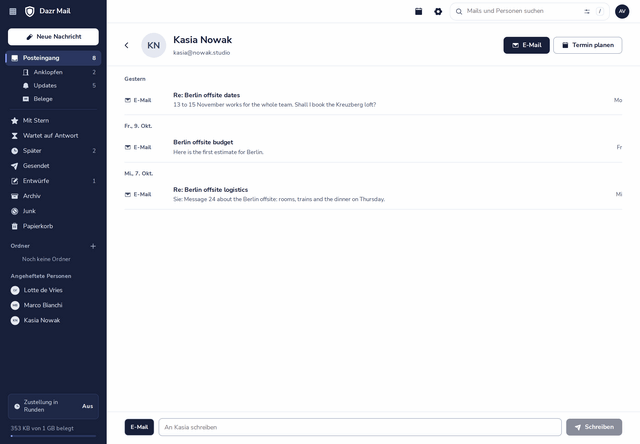Open search filter options icon

587,11
